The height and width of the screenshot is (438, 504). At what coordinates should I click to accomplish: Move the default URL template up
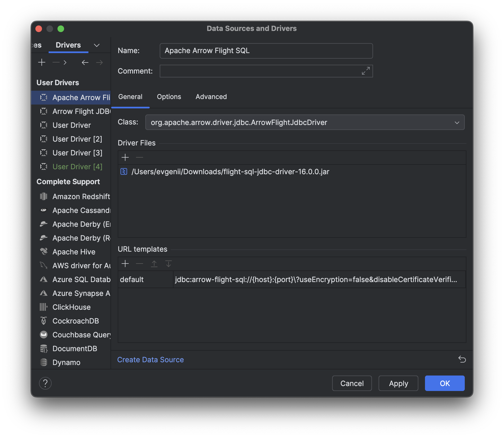pos(154,264)
